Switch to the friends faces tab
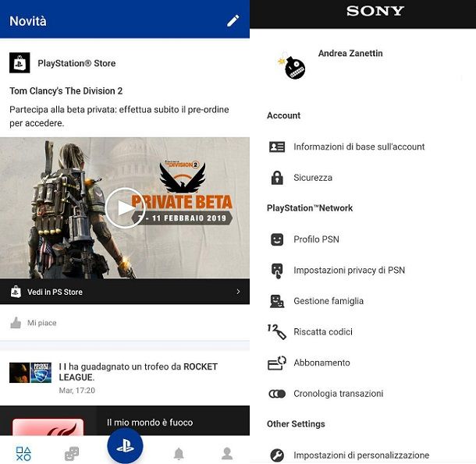This screenshot has width=476, height=464. pos(72,454)
